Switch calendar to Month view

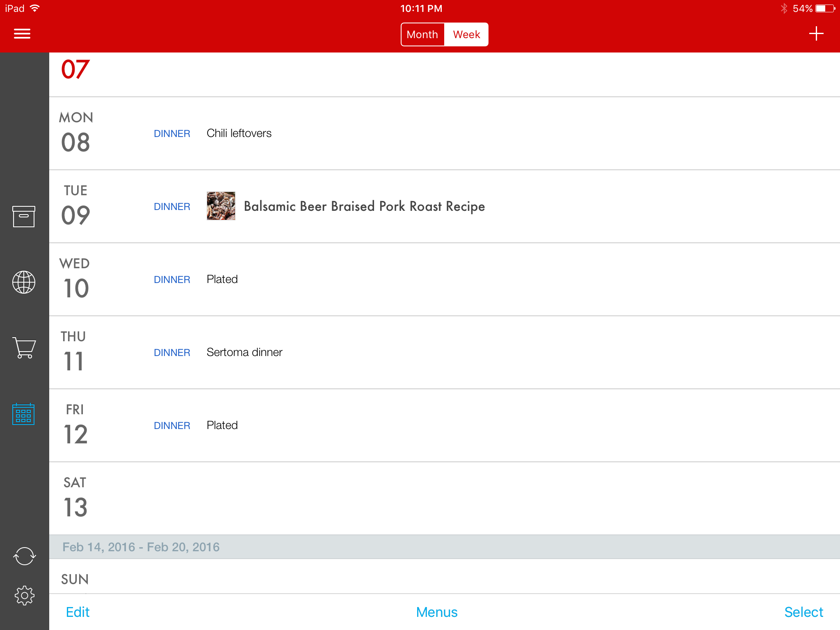[x=422, y=34]
